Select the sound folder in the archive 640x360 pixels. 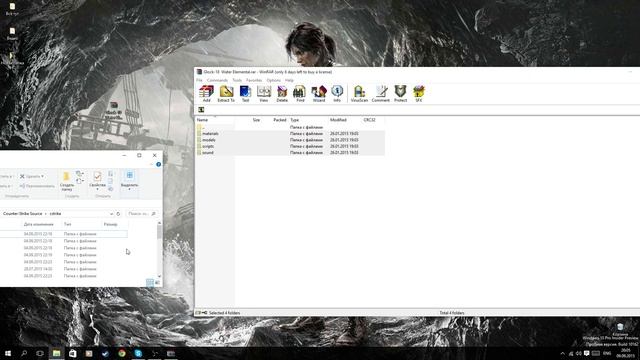[x=290, y=152]
